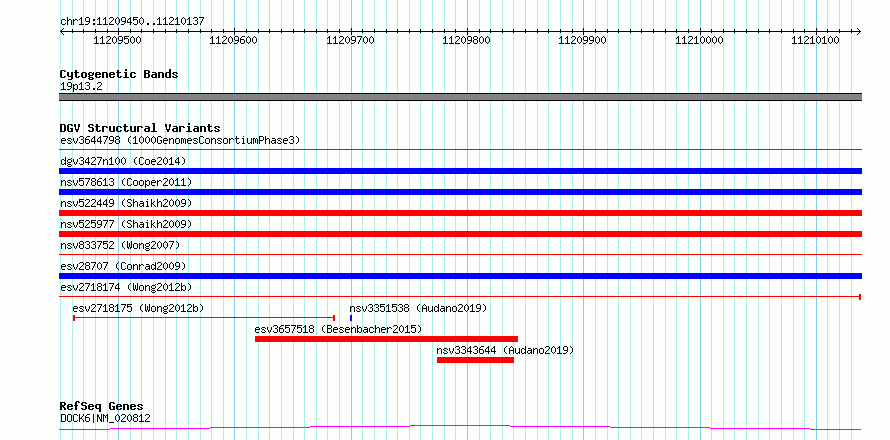Select the esv28707 blue variant bar

click(460, 276)
